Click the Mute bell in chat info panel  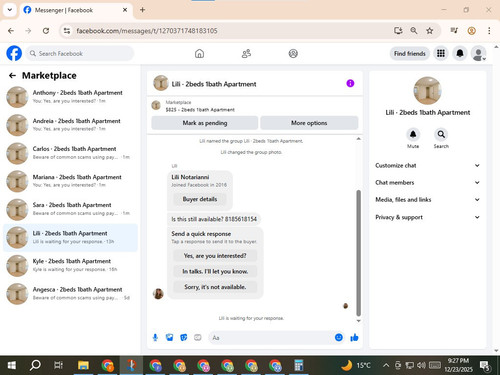(x=413, y=134)
